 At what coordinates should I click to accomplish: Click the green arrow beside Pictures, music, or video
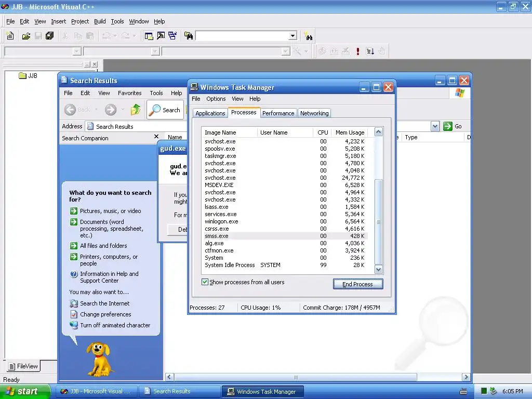(74, 211)
